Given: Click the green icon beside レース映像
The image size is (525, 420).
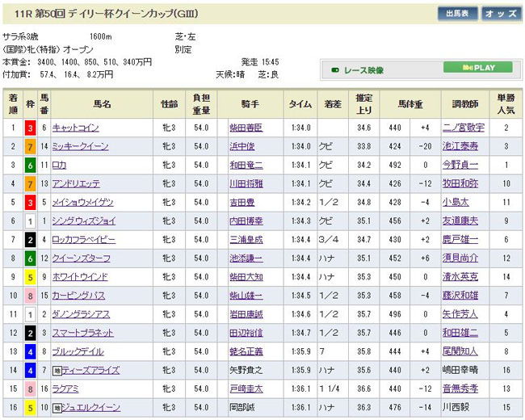Looking at the screenshot, I should pos(335,70).
